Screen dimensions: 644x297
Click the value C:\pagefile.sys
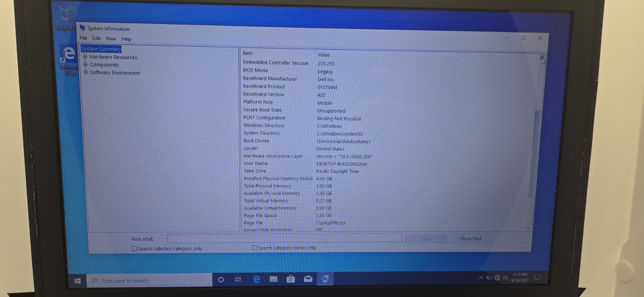point(330,223)
